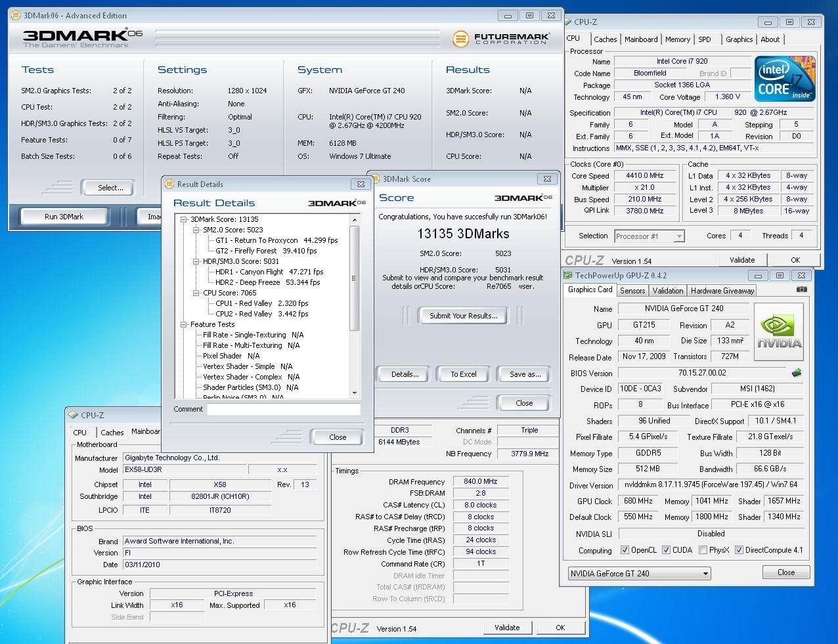
Task: Click the 3DMark06 title bar icon
Action: click(16, 15)
